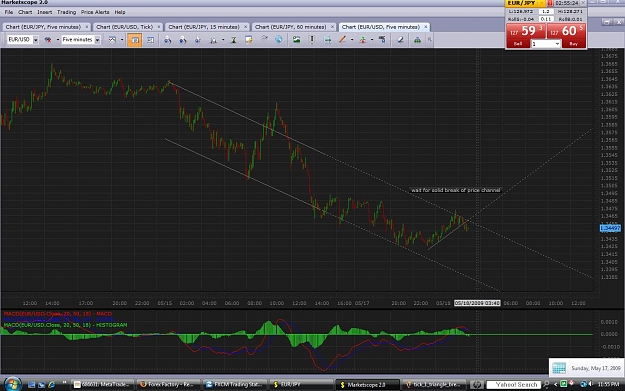Click the taskbar clock showing 11:55 PM
This screenshot has height=391, width=625.
(608, 385)
